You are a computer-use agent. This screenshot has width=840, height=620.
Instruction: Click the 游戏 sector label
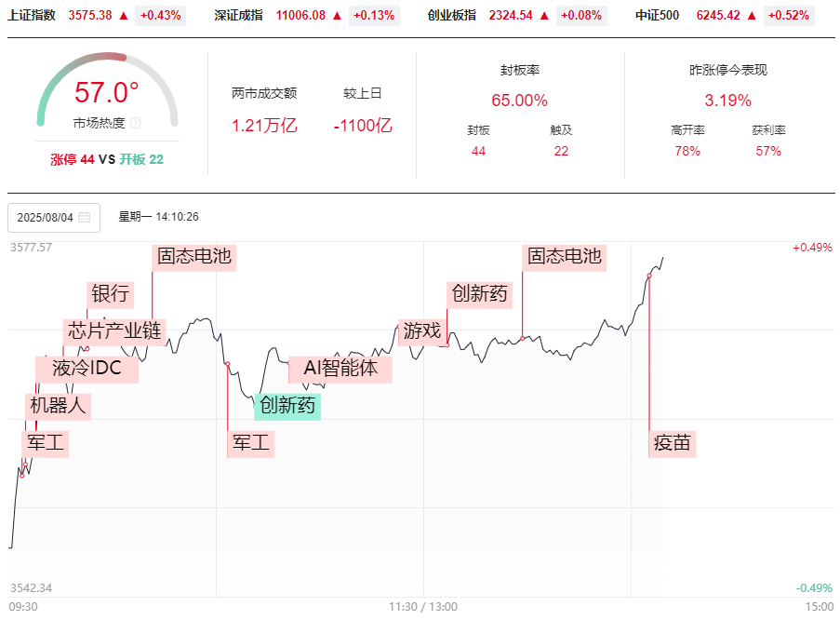(421, 330)
